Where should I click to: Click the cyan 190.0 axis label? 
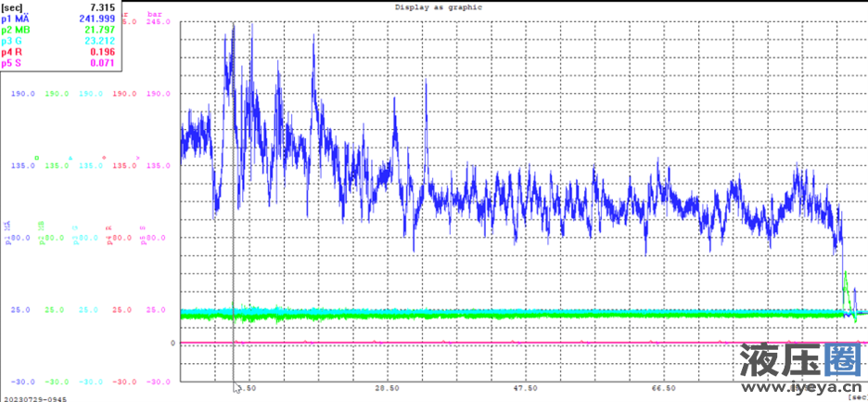click(x=91, y=94)
